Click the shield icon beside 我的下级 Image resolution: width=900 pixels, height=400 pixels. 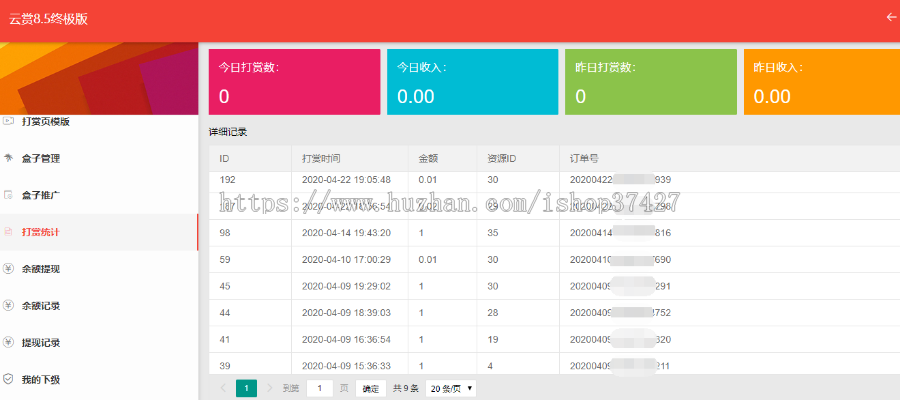click(x=8, y=380)
